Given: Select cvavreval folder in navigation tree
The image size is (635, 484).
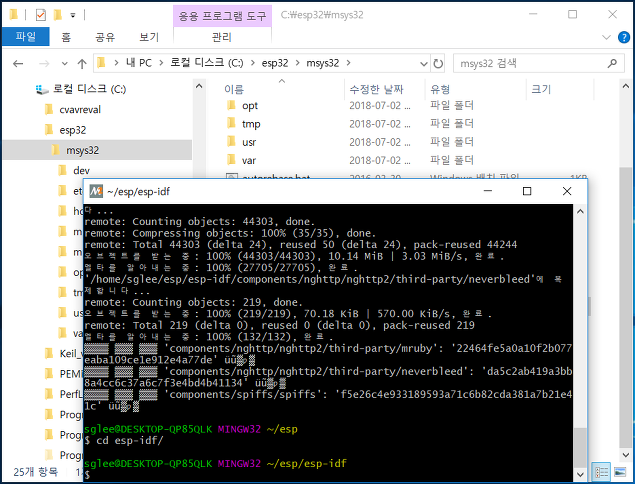Looking at the screenshot, I should pos(80,109).
